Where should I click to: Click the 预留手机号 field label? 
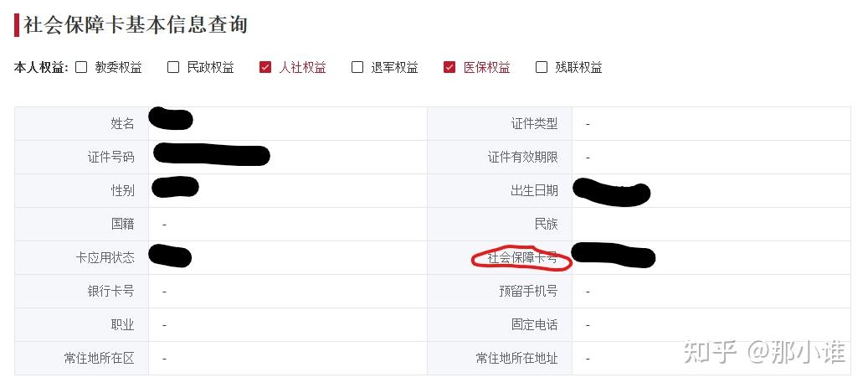[x=528, y=292]
